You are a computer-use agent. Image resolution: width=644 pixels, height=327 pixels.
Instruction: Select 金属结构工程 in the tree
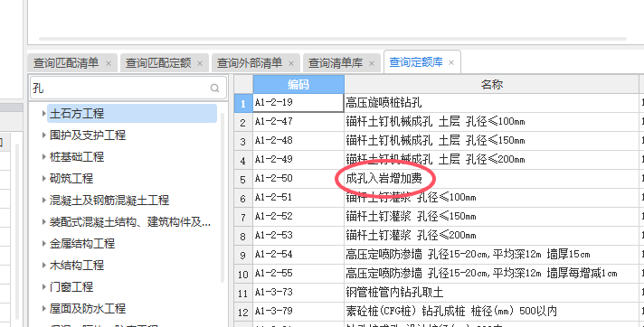[x=82, y=244]
